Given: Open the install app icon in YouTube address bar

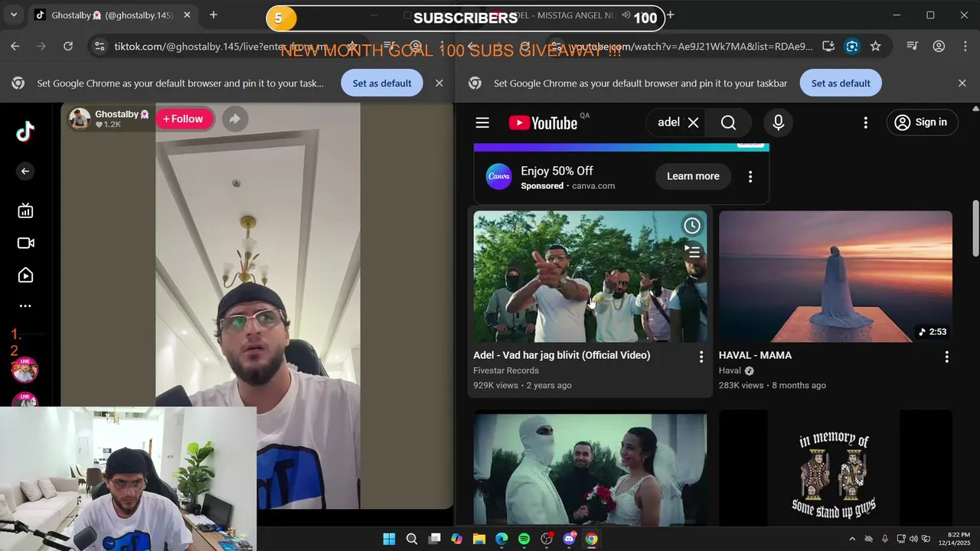Looking at the screenshot, I should pyautogui.click(x=828, y=47).
